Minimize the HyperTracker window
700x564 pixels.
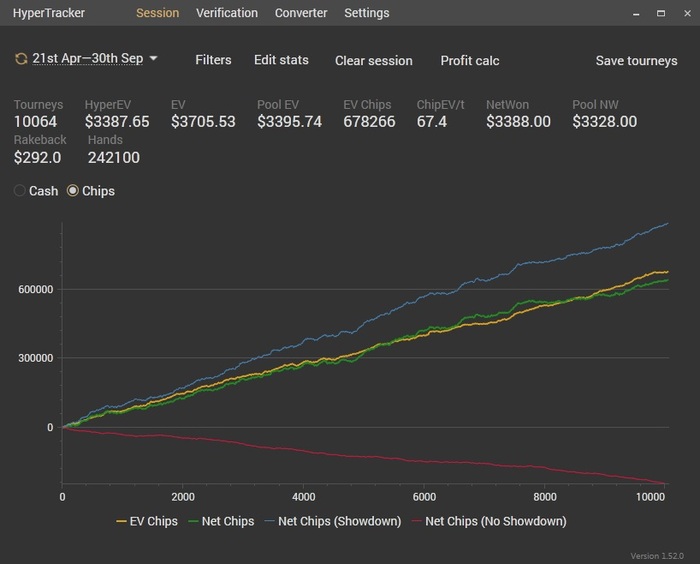636,14
